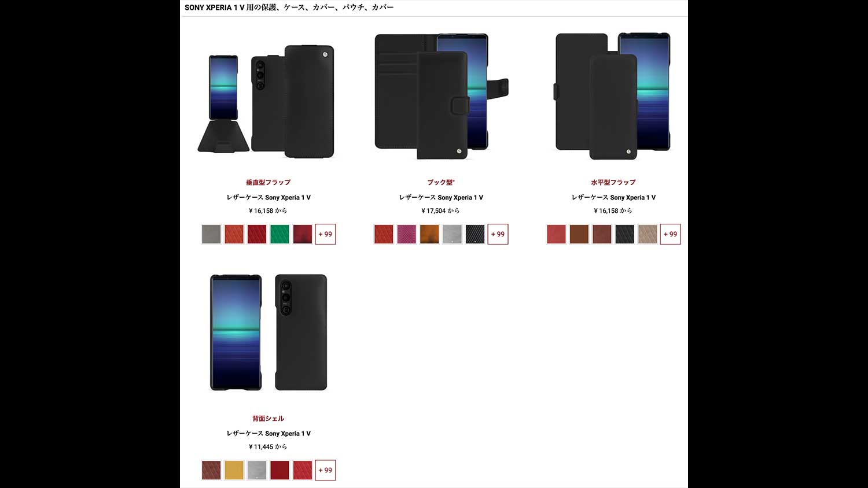Click the 垂直型フラップ product title link
Viewport: 868px width, 488px height.
[x=268, y=182]
